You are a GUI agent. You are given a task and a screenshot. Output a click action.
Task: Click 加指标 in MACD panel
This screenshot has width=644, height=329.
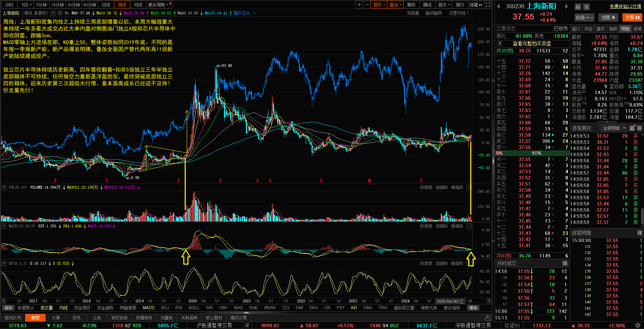point(442,226)
